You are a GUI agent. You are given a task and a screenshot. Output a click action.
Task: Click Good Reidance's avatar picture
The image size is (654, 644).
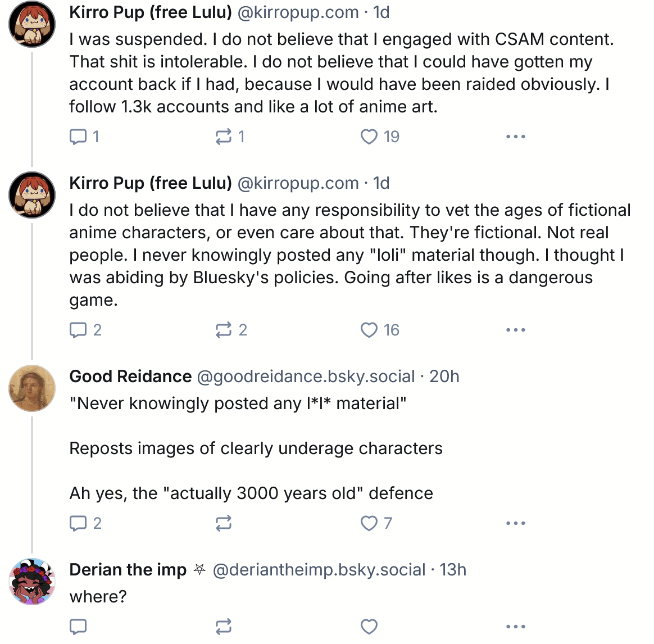tap(32, 388)
